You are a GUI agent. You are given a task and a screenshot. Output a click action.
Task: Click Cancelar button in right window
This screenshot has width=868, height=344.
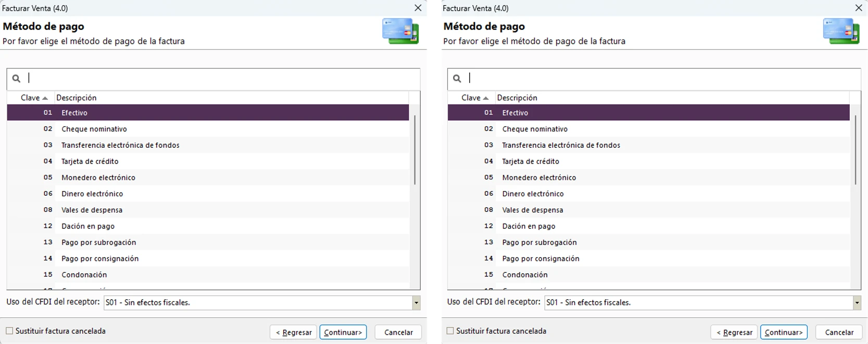coord(839,332)
